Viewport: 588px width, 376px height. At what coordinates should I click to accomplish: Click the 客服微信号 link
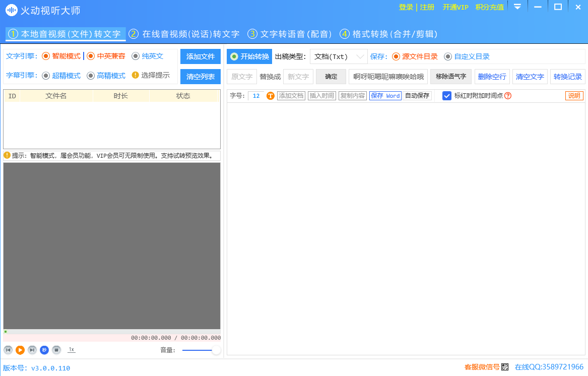[482, 367]
